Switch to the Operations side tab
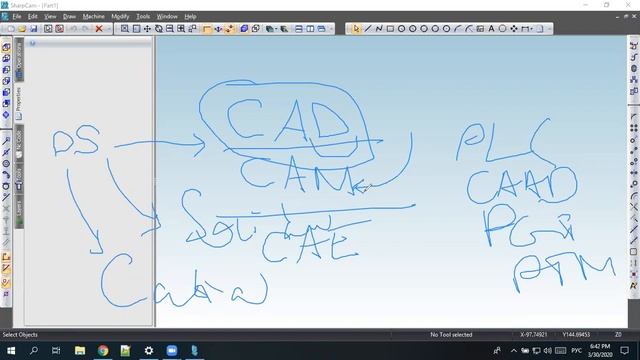Image resolution: width=640 pixels, height=360 pixels. (x=19, y=60)
